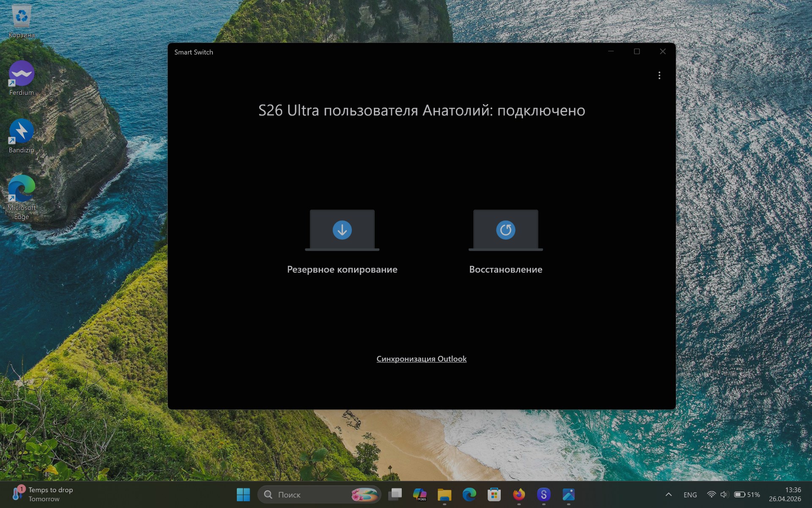Click the Резервное копирование label
The height and width of the screenshot is (508, 812).
pos(342,269)
